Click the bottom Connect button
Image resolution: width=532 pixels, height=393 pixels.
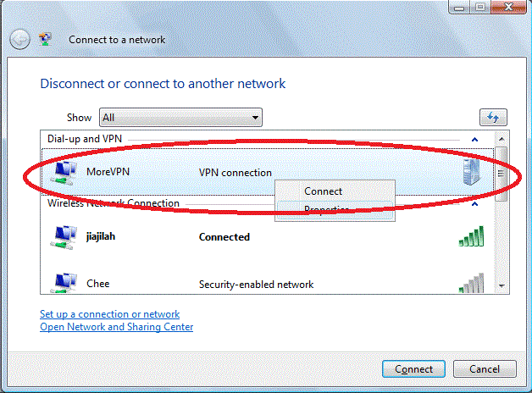click(x=413, y=369)
